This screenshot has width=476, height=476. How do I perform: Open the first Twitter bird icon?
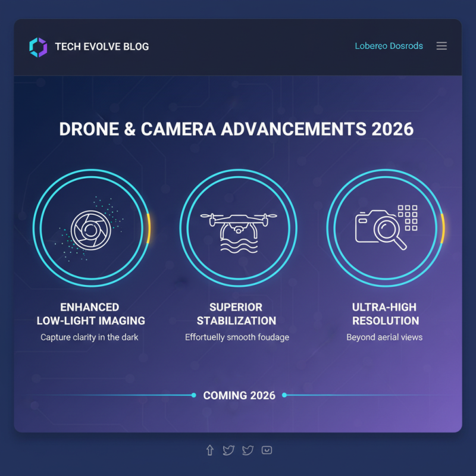click(x=228, y=450)
